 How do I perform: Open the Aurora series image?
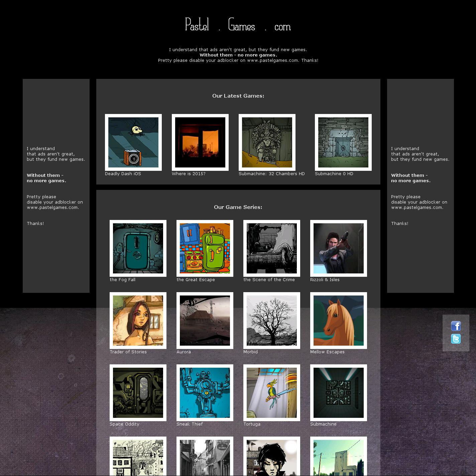tap(205, 321)
